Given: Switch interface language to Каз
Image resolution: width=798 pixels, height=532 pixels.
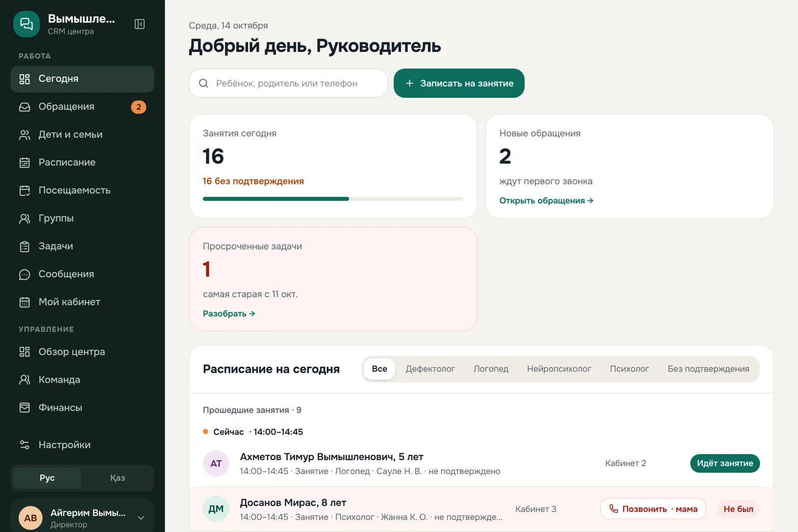Looking at the screenshot, I should 118,478.
